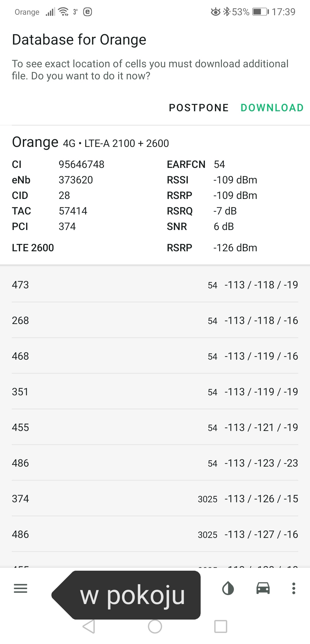Image resolution: width=310 pixels, height=644 pixels.
Task: Tap the Orange 4G LTE-A header
Action: pyautogui.click(x=90, y=142)
